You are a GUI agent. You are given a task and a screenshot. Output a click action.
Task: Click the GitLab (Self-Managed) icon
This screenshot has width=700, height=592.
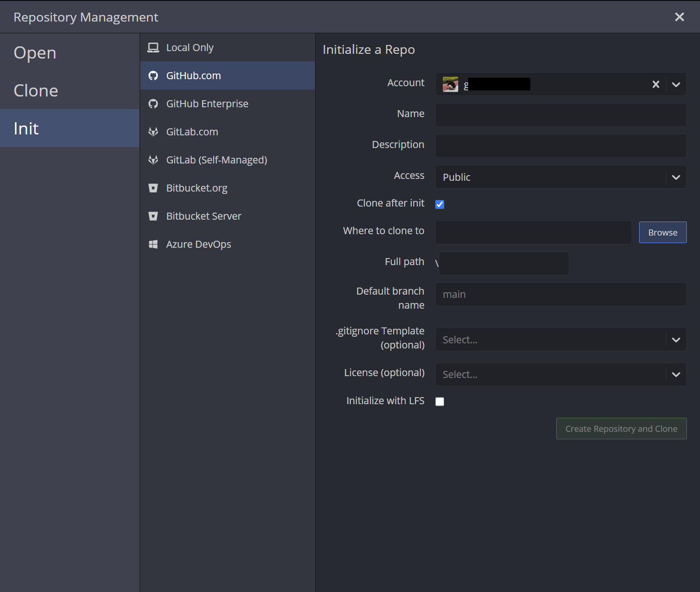(x=153, y=160)
